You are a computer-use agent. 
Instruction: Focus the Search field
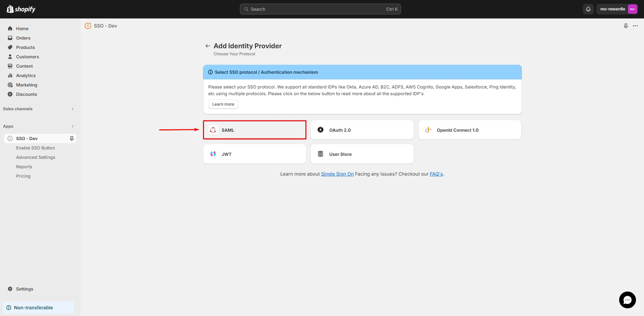[320, 9]
